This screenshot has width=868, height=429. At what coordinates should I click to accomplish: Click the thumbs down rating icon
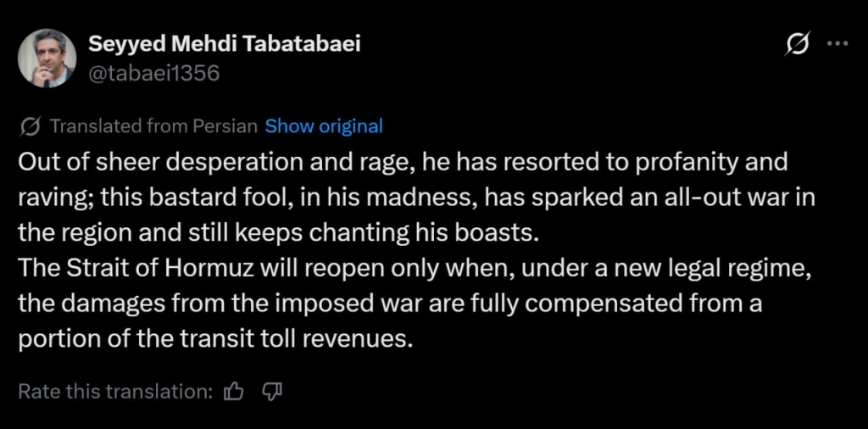[x=271, y=392]
